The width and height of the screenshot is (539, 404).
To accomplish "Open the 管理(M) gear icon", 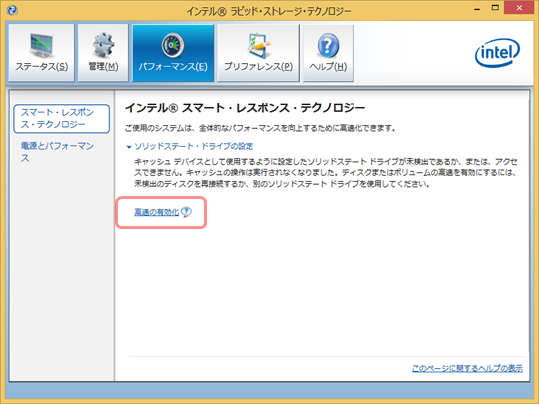I will pyautogui.click(x=103, y=45).
